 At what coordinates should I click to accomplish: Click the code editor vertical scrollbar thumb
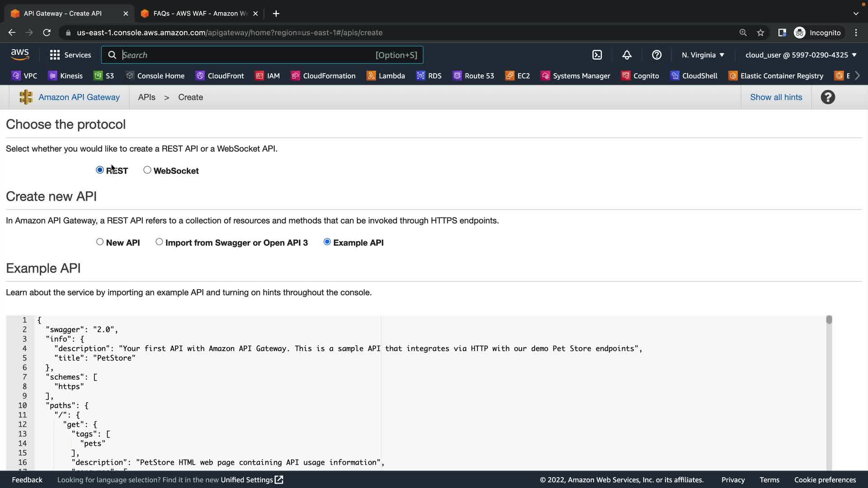[829, 320]
